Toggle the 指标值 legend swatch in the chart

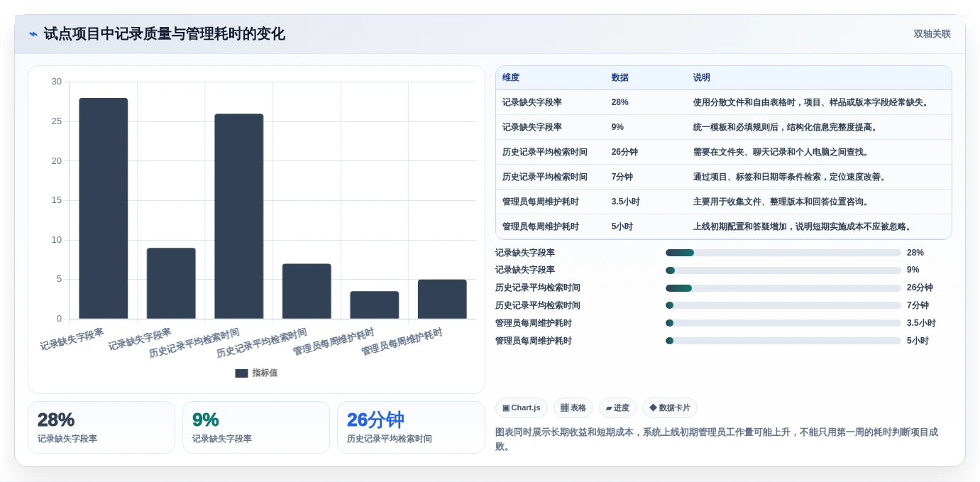[x=241, y=373]
